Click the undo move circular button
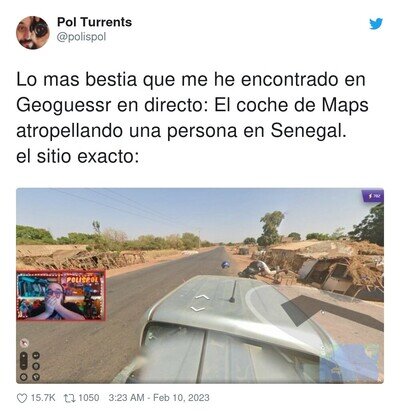The width and height of the screenshot is (400, 415). [36, 355]
